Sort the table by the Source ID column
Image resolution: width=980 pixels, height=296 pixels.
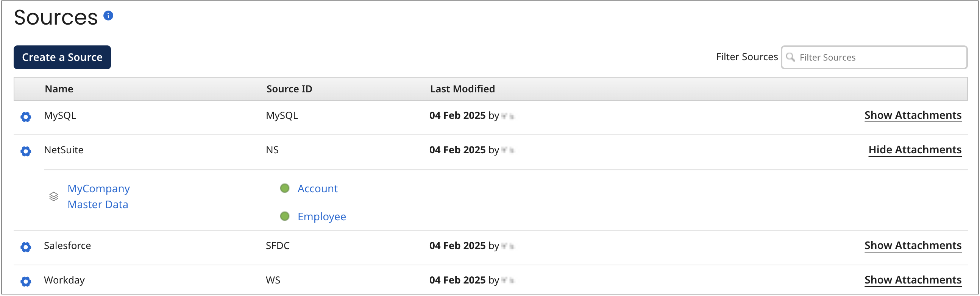[x=289, y=89]
